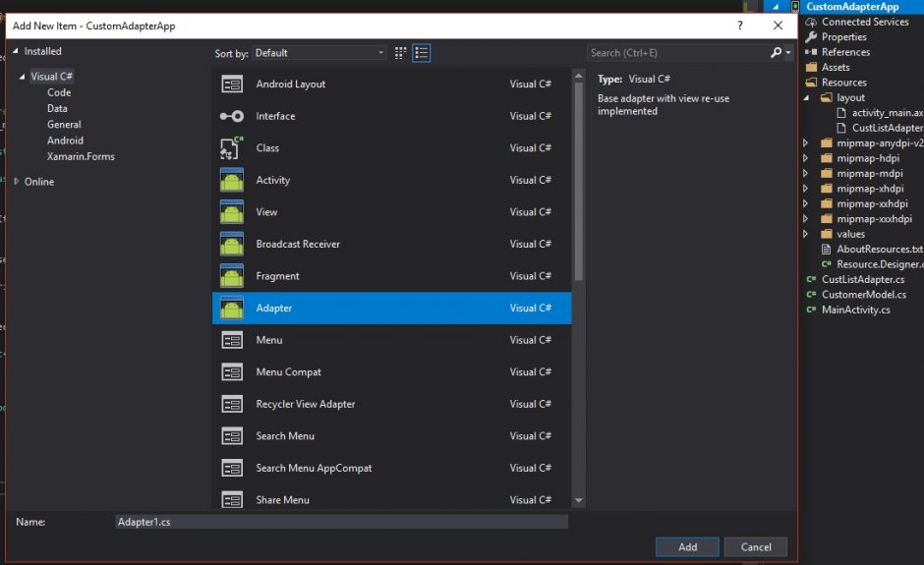Image resolution: width=924 pixels, height=565 pixels.
Task: Select the General category
Action: [64, 125]
